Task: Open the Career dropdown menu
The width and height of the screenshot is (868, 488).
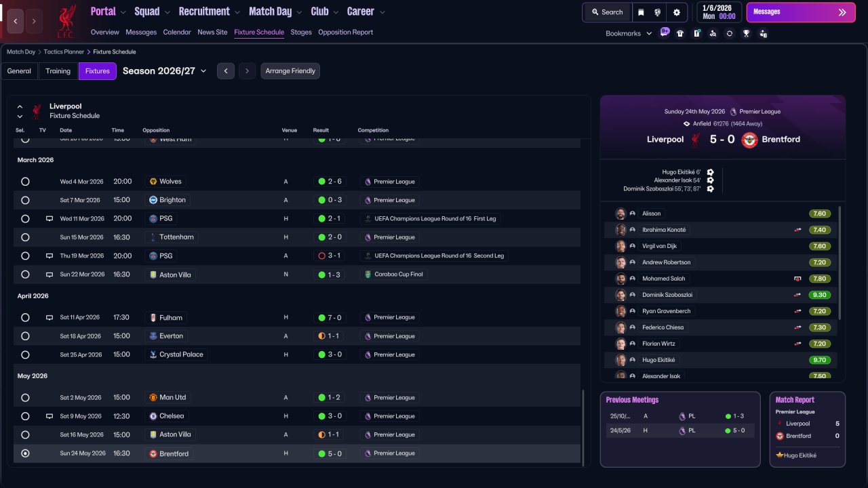Action: coord(366,12)
